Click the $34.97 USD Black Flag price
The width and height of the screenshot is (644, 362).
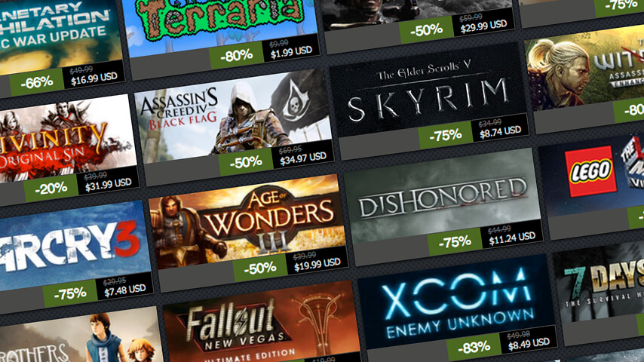pyautogui.click(x=303, y=157)
